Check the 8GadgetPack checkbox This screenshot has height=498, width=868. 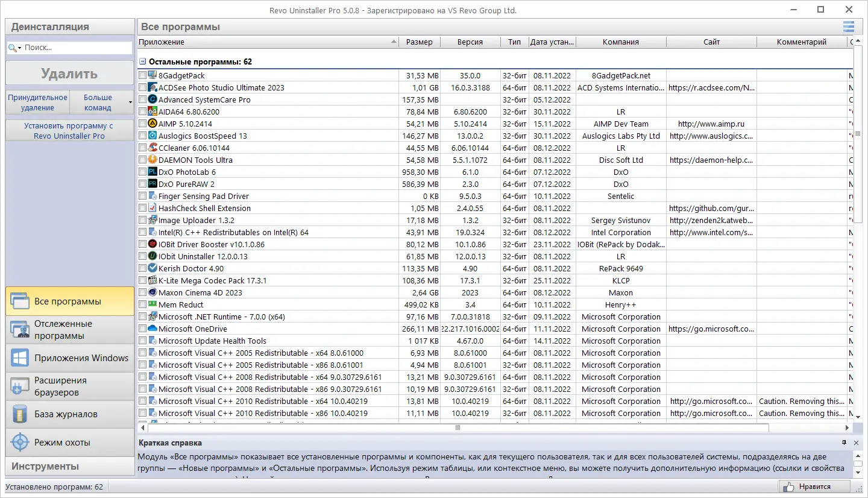click(142, 75)
